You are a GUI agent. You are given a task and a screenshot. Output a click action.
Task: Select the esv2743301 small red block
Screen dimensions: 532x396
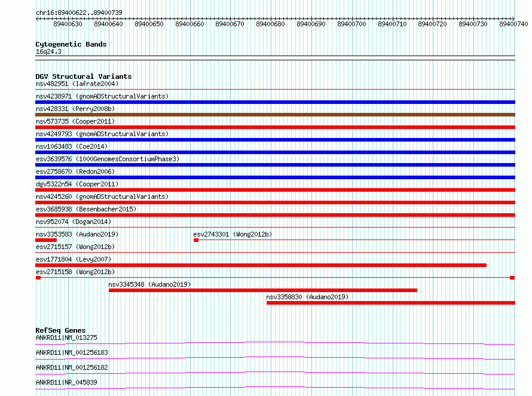[x=196, y=240]
